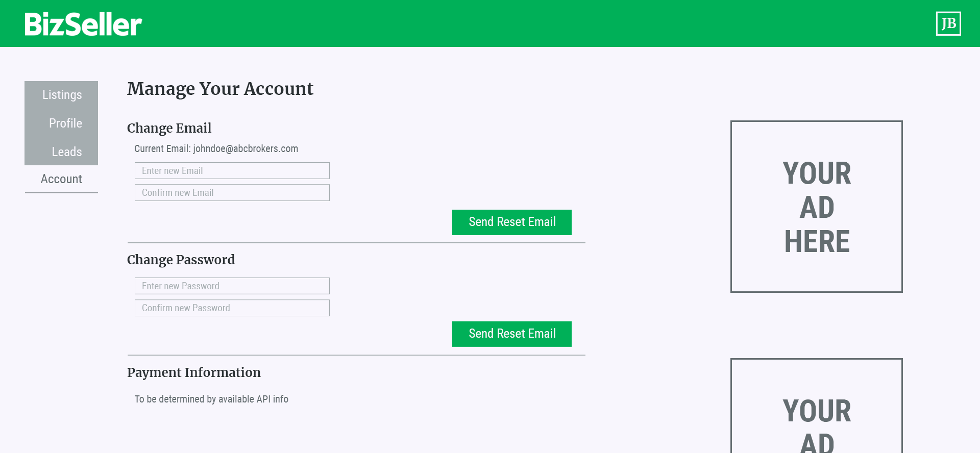Click the available API info text
This screenshot has height=453, width=980.
253,399
